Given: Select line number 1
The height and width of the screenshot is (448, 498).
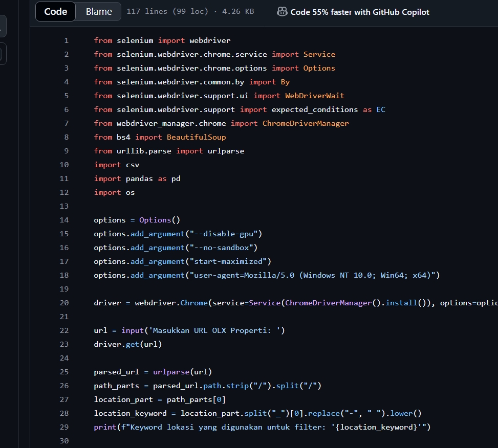Looking at the screenshot, I should (x=67, y=40).
